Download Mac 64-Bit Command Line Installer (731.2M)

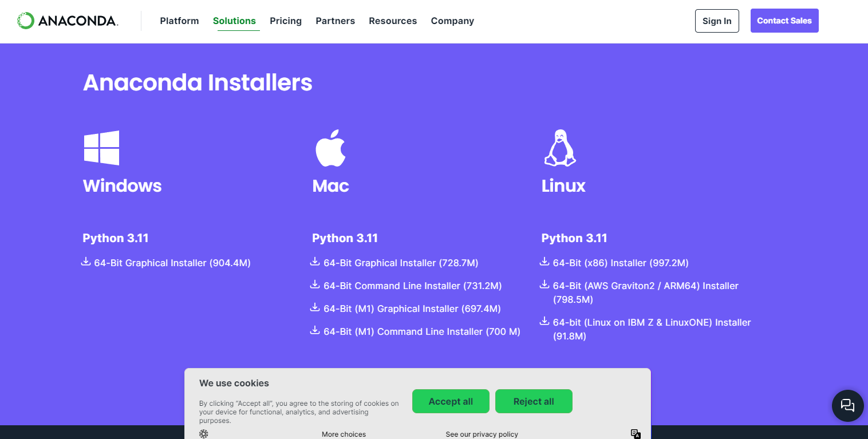pos(412,286)
